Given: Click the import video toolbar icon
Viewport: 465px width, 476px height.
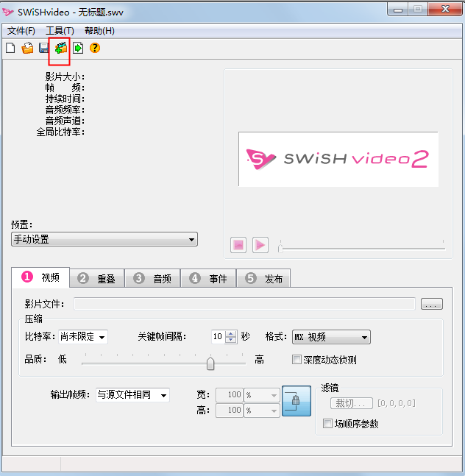Looking at the screenshot, I should pyautogui.click(x=61, y=48).
